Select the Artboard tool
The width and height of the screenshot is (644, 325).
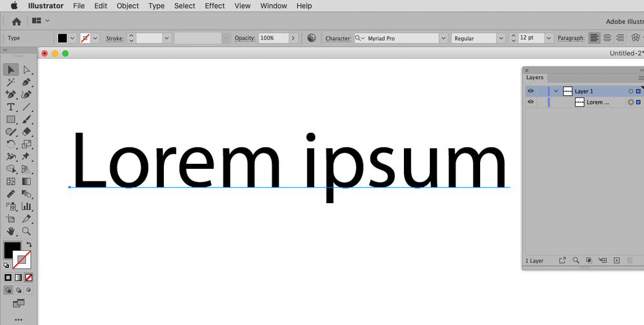point(11,219)
